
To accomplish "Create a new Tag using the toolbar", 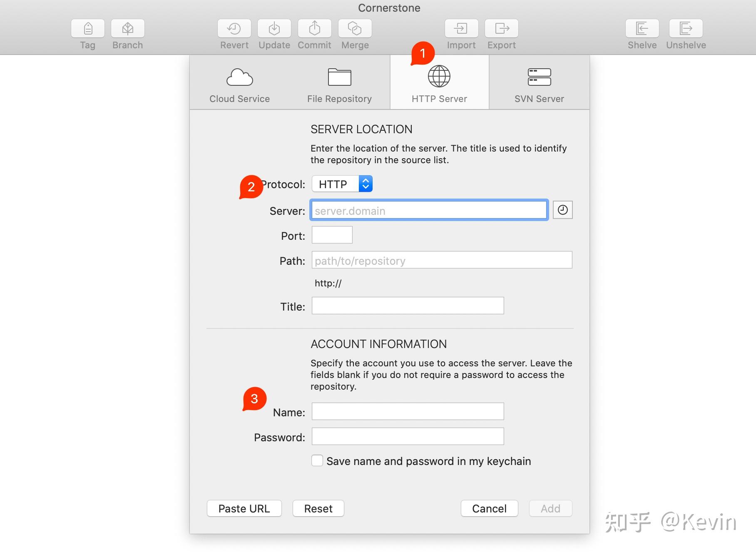I will 87,28.
